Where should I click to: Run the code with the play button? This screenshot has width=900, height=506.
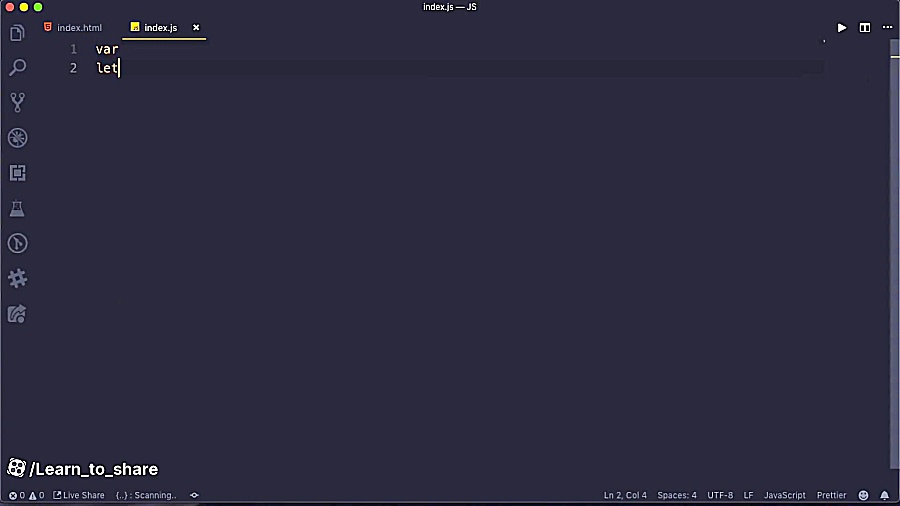[841, 28]
